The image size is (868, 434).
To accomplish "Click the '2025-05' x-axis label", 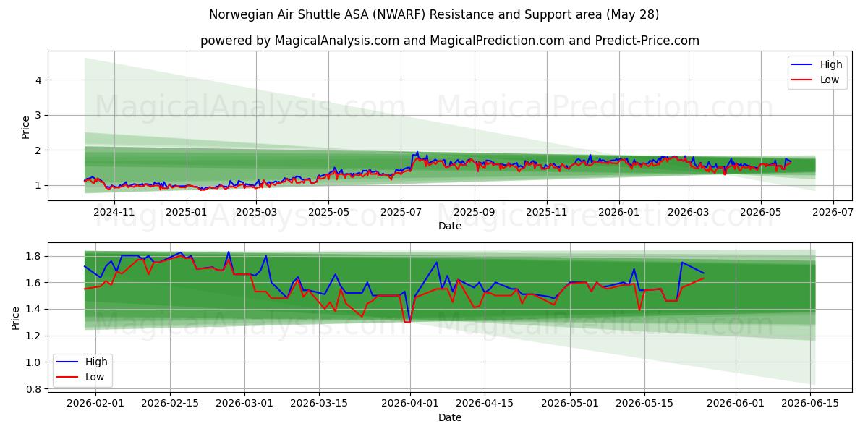I will (x=329, y=213).
